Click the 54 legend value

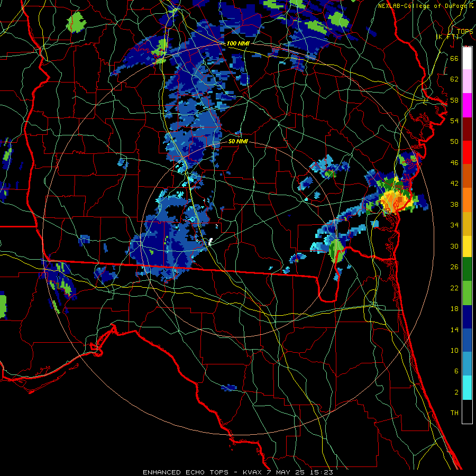click(x=454, y=121)
